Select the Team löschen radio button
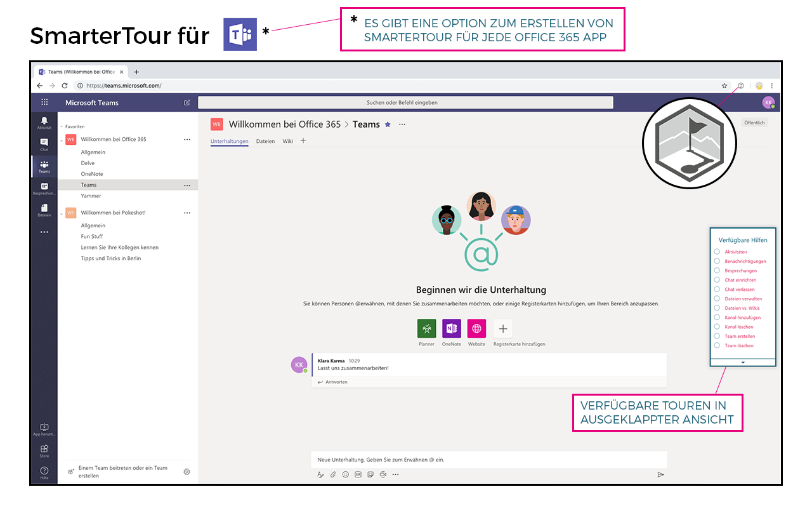This screenshot has width=812, height=508. [717, 345]
